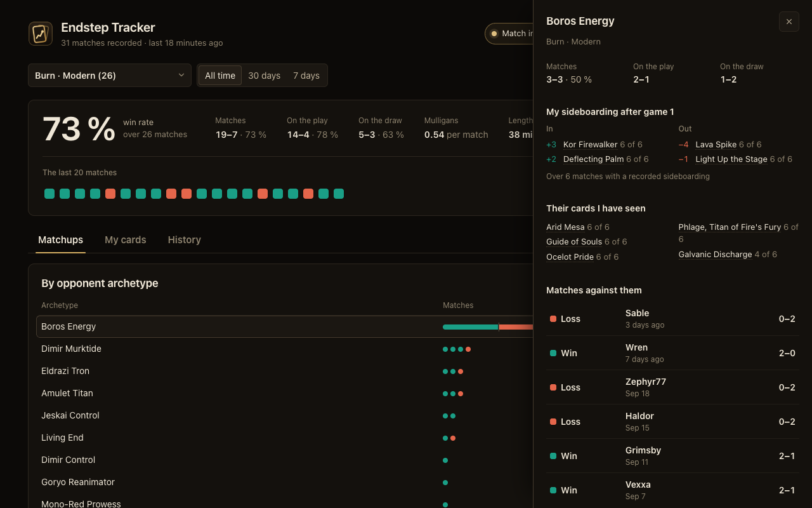812x508 pixels.
Task: Open the Galvanic Discharge card link
Action: (715, 255)
